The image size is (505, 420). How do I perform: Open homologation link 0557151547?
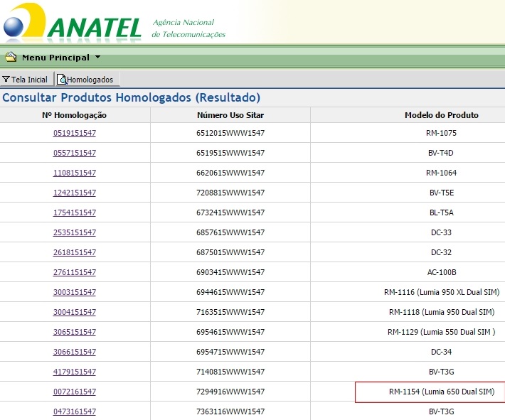click(x=75, y=153)
